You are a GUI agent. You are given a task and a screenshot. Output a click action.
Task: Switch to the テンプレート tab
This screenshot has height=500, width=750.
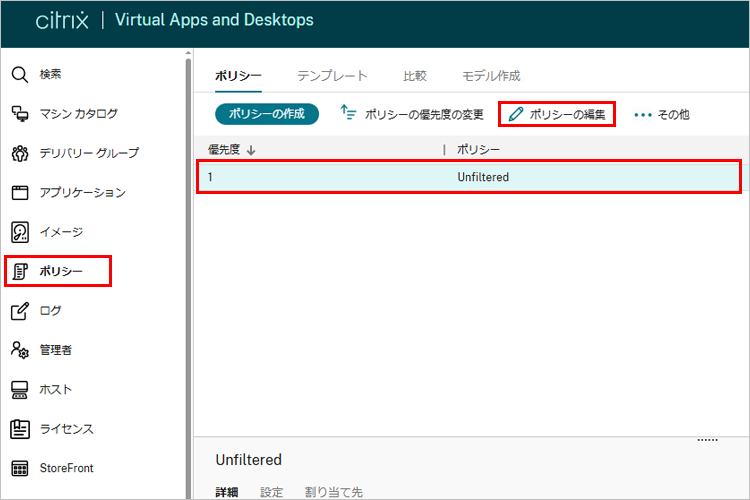pos(332,76)
